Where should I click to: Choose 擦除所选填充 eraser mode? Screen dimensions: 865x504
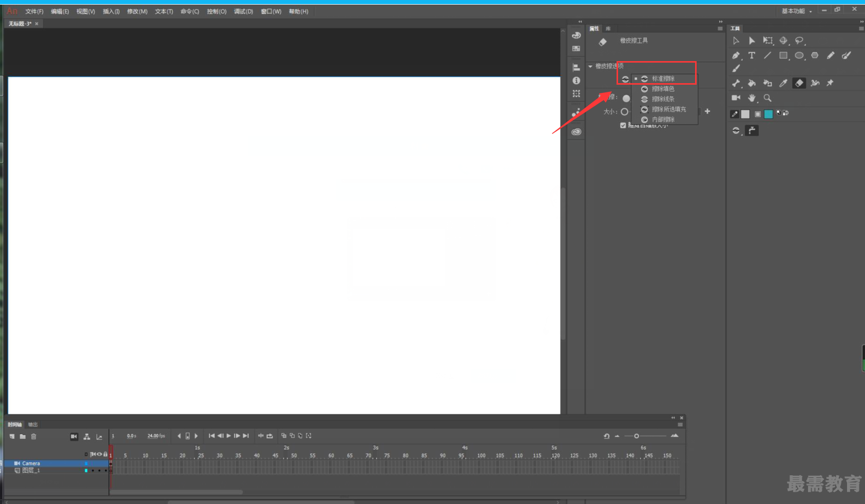(665, 109)
